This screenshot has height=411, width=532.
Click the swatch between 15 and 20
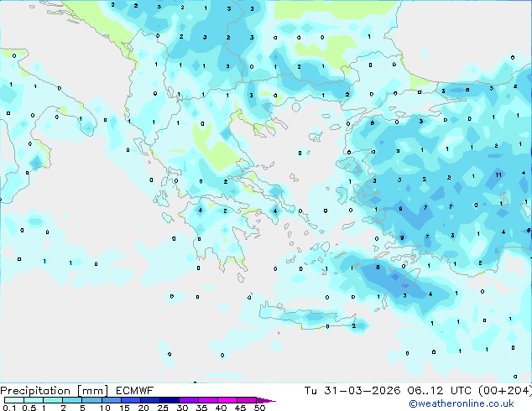coord(131,400)
